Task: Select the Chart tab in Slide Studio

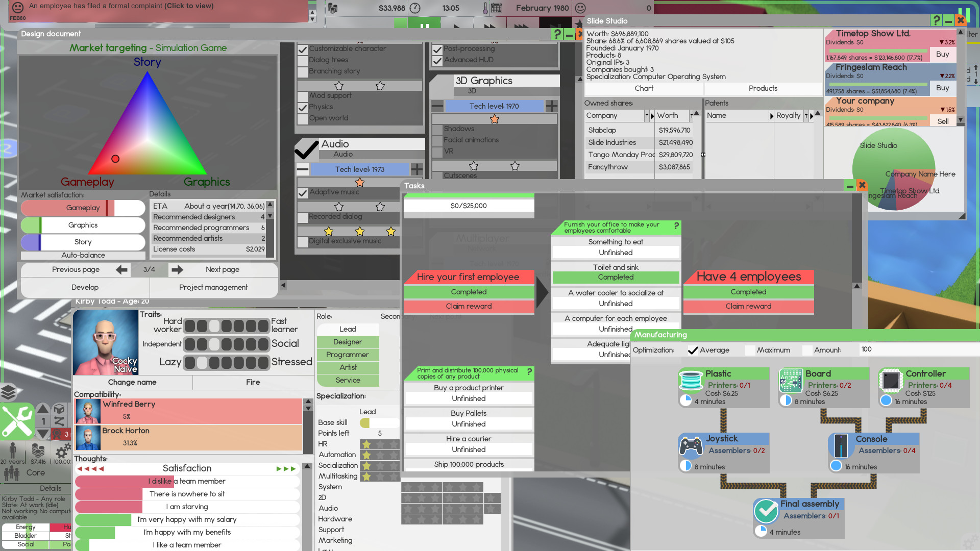Action: 644,88
